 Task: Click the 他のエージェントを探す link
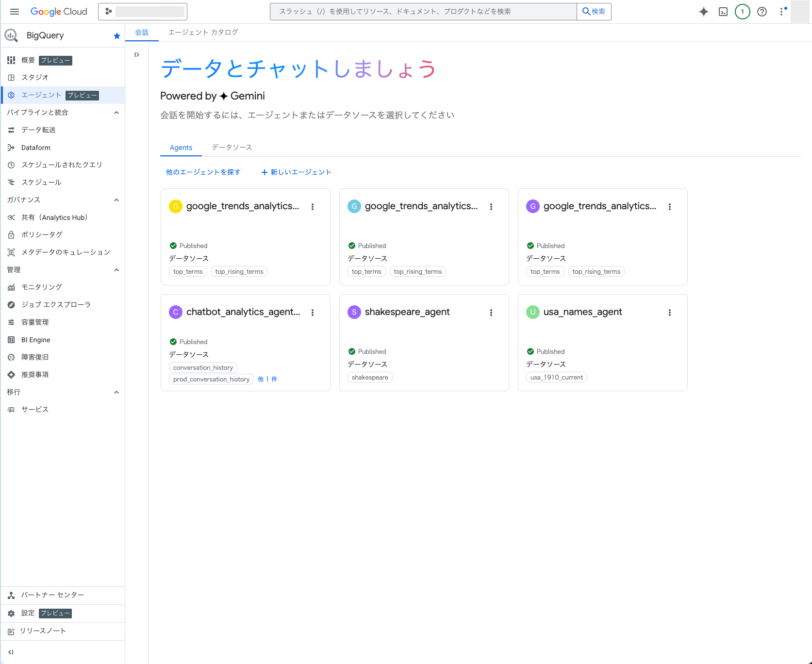203,172
